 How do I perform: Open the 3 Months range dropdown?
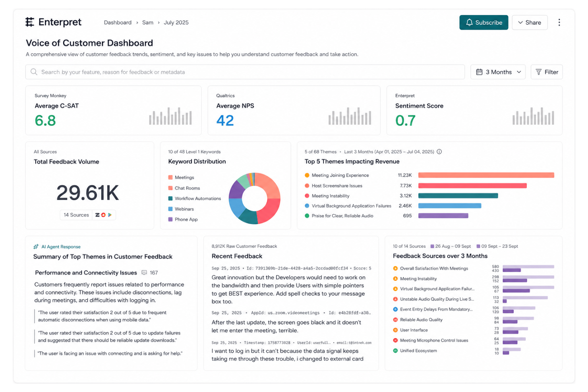[x=498, y=72]
